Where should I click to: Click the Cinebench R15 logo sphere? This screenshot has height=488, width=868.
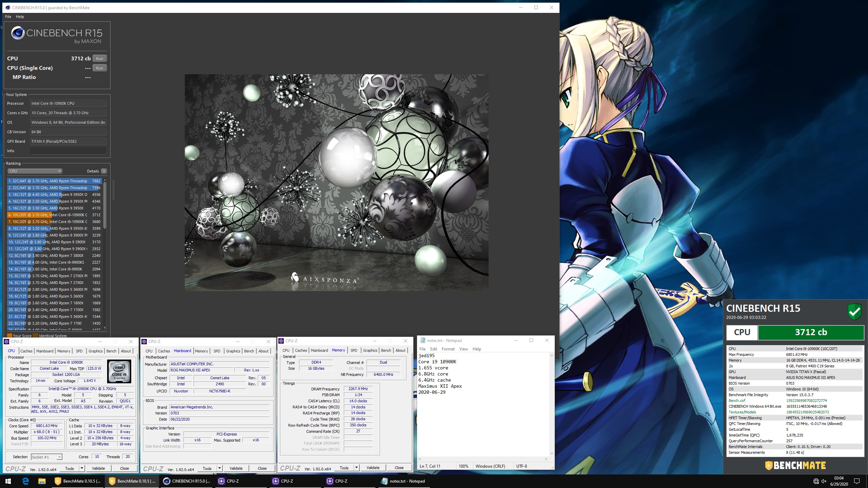tap(18, 33)
